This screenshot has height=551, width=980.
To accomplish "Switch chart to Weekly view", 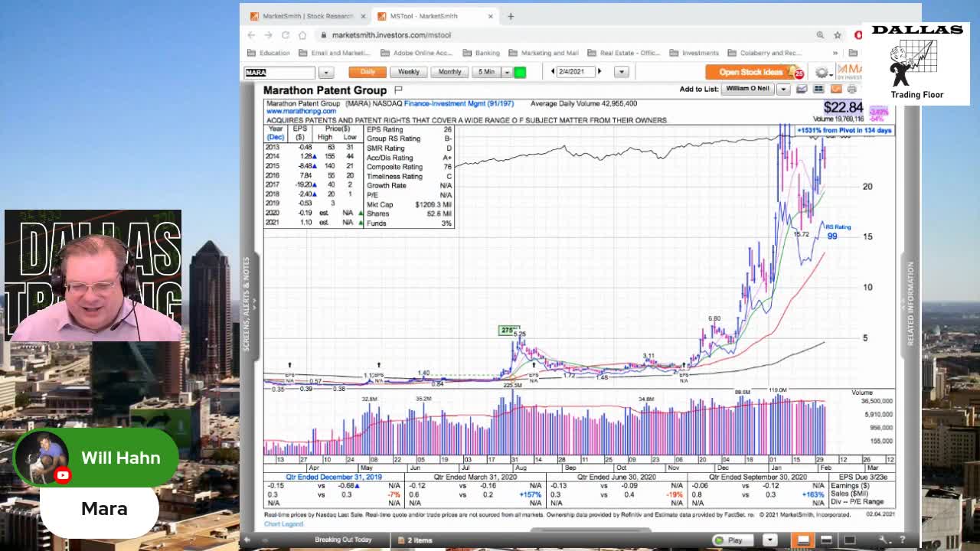I will [408, 72].
